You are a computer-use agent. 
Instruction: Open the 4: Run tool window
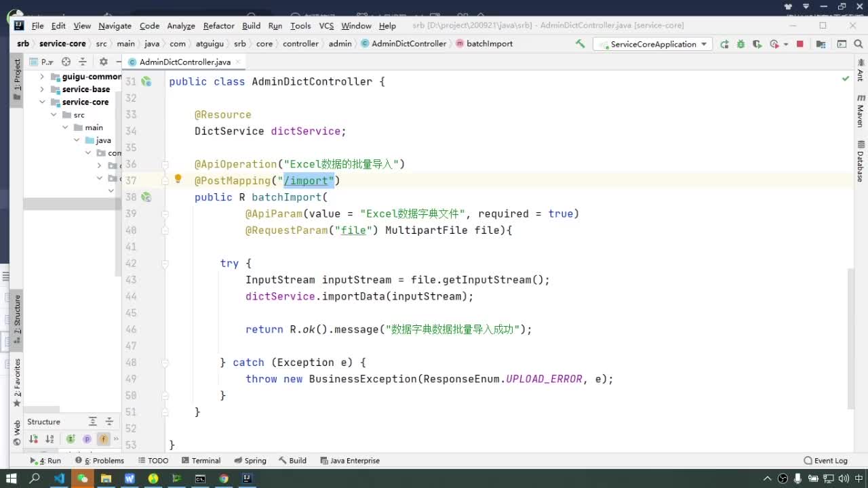click(x=45, y=460)
